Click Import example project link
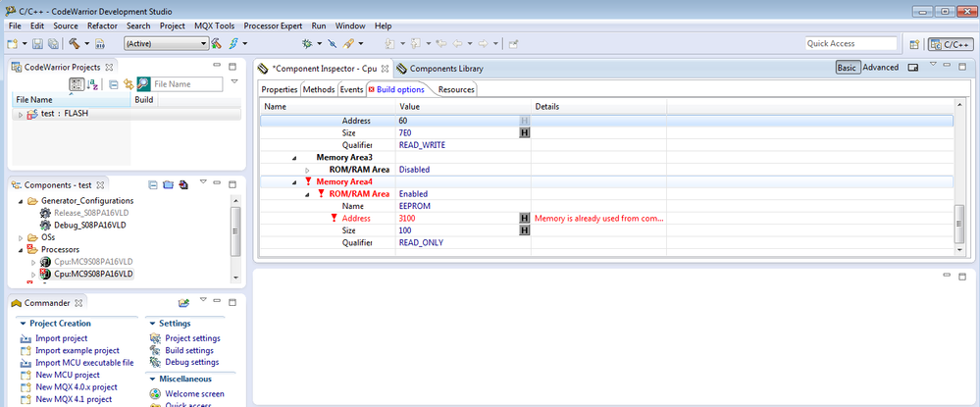The width and height of the screenshot is (980, 407). tap(77, 351)
